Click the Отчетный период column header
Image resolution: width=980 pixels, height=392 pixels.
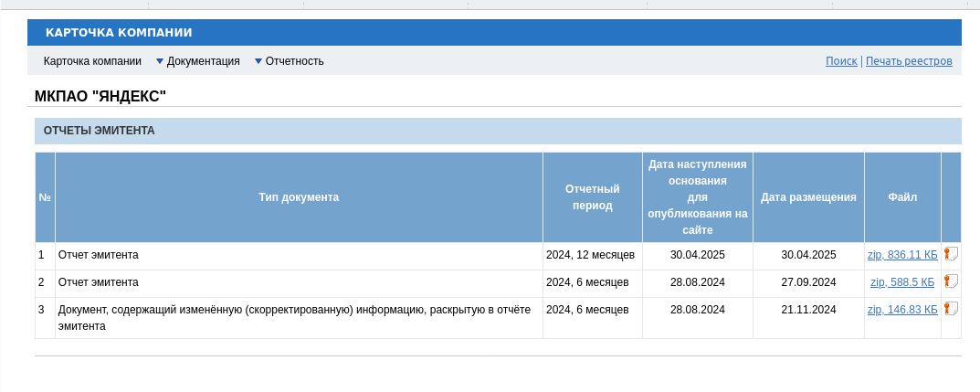[593, 197]
